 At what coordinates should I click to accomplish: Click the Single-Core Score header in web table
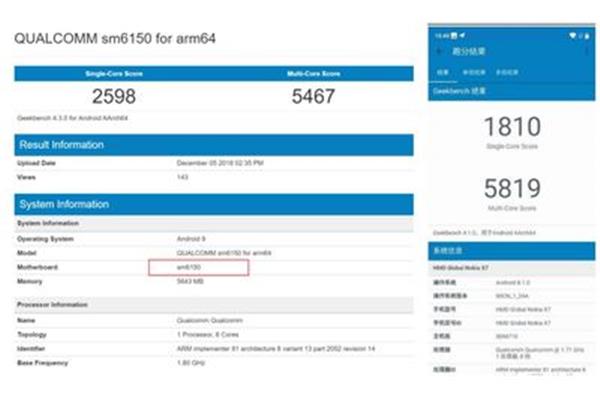[x=114, y=73]
